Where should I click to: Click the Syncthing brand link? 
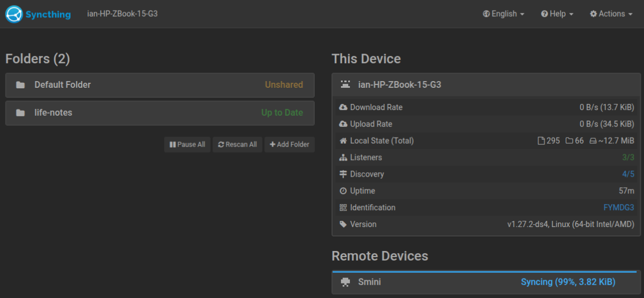tap(38, 14)
